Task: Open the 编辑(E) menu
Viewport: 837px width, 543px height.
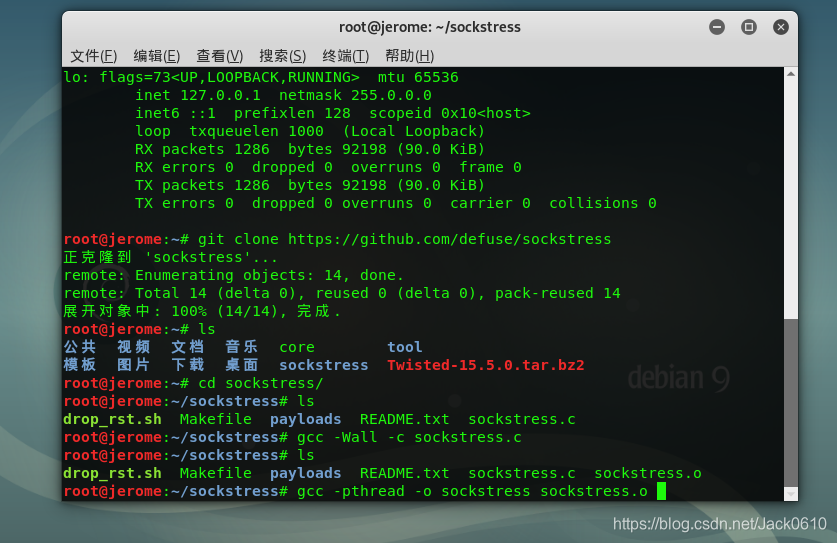Action: pyautogui.click(x=156, y=56)
